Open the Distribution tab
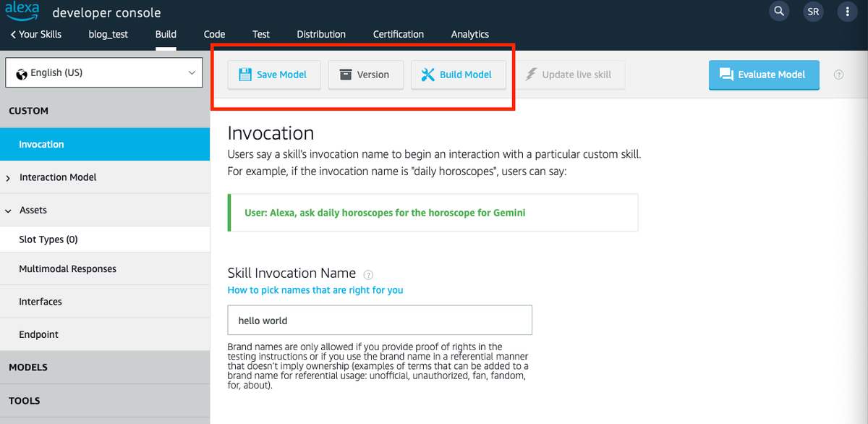This screenshot has width=868, height=424. point(321,34)
